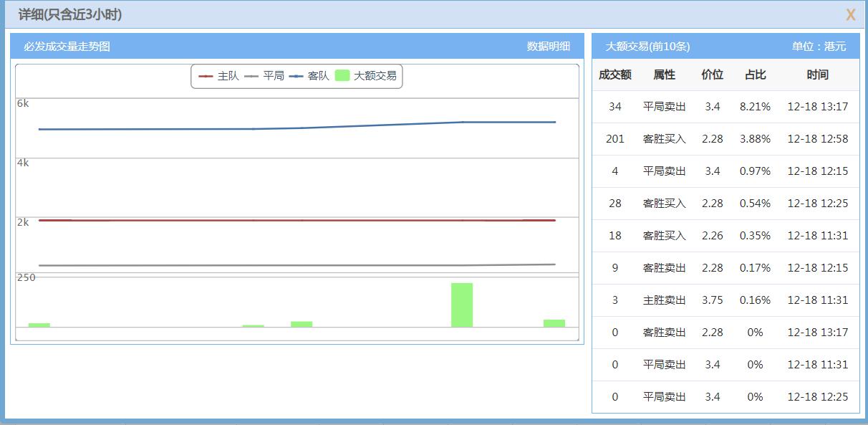Open the 数据明细 details view
868x425 pixels.
(x=549, y=44)
